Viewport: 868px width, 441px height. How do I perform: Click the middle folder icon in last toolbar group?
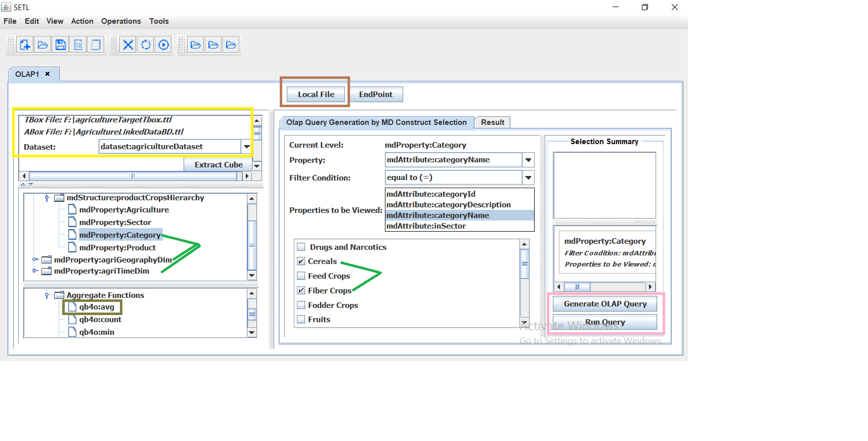coord(213,45)
